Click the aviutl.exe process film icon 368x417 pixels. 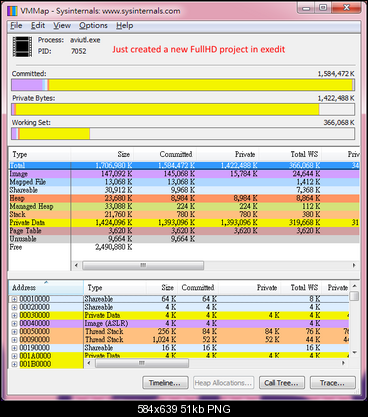22,46
